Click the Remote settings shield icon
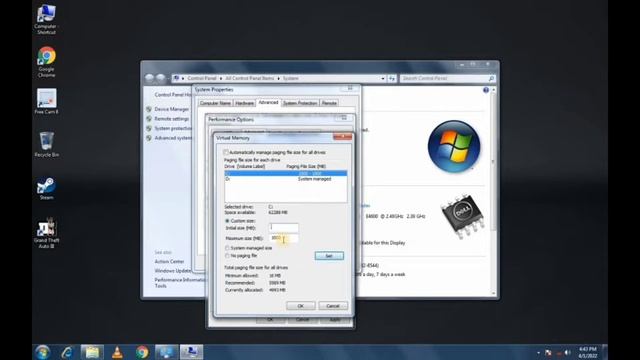 pos(149,119)
